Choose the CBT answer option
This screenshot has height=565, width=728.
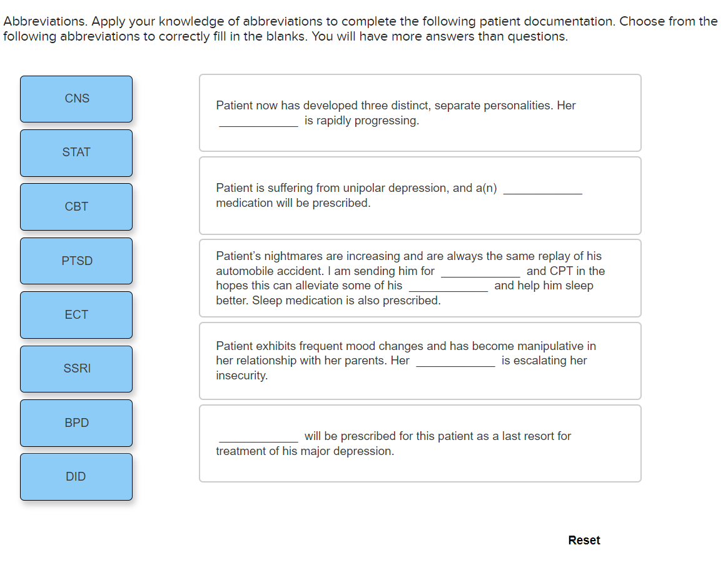point(76,206)
